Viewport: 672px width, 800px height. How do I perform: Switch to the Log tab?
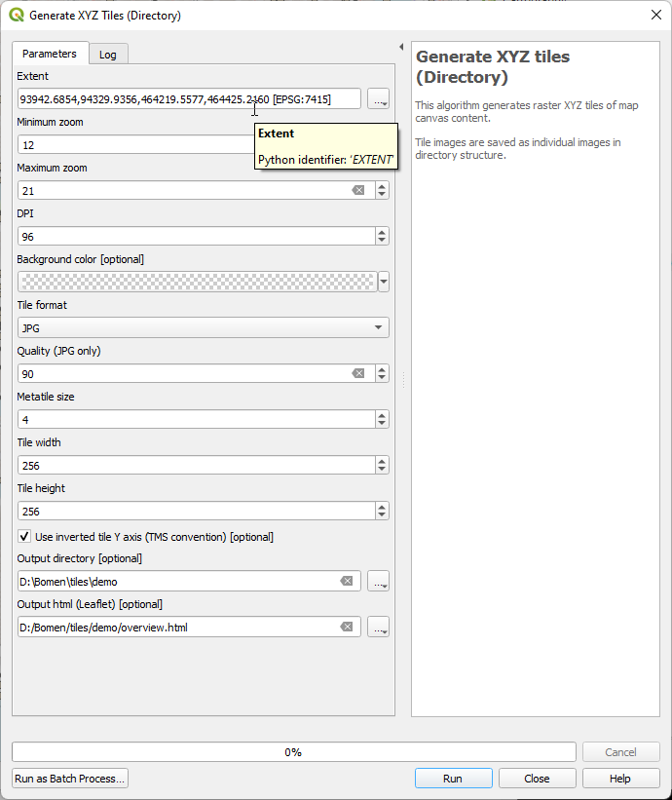click(108, 55)
